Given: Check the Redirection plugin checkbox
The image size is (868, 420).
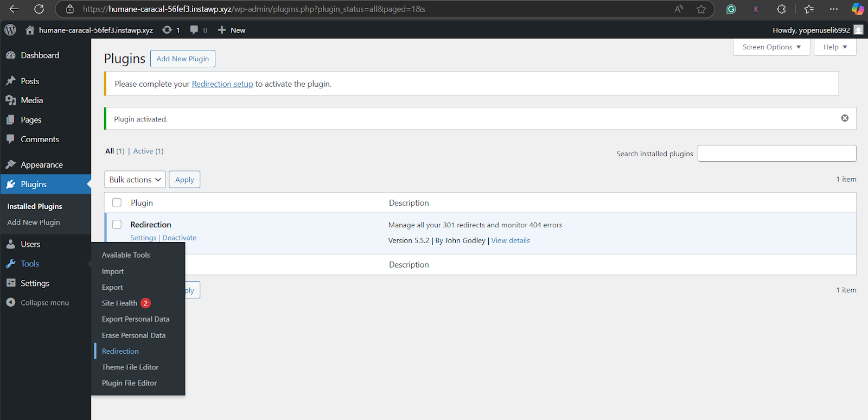Looking at the screenshot, I should [x=117, y=224].
